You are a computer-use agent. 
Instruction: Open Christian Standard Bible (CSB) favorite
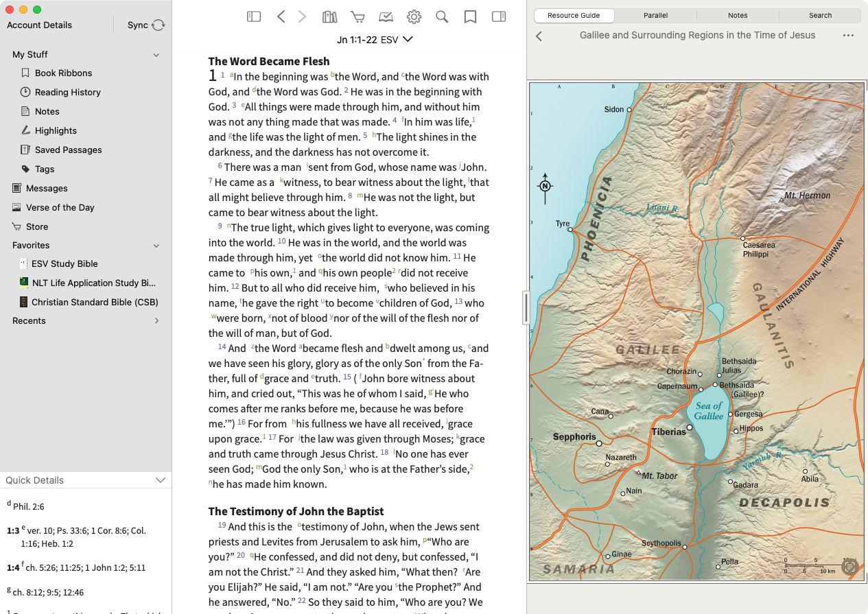click(95, 302)
